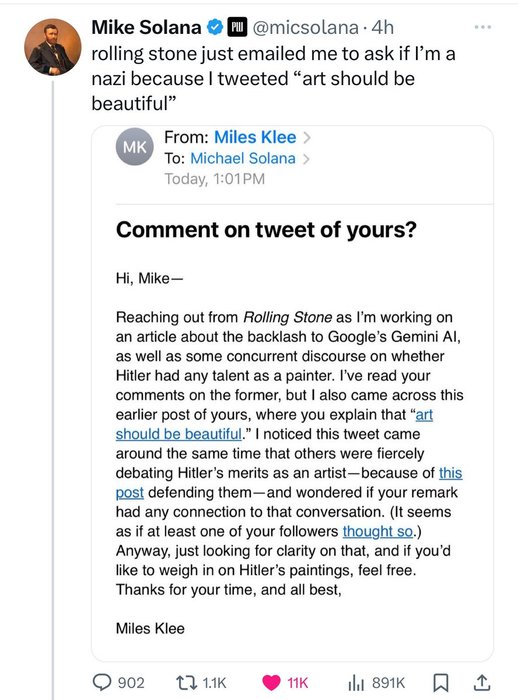Expand the Miles Klee sender chevron

[306, 138]
